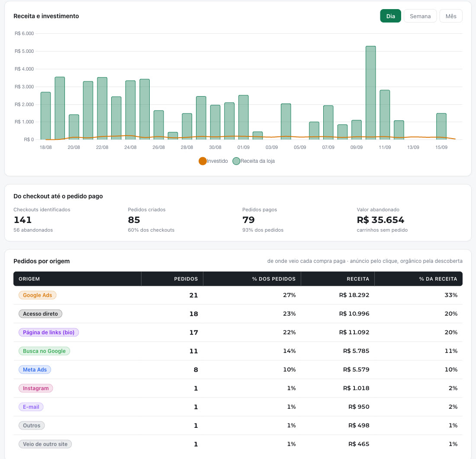Image resolution: width=476 pixels, height=459 pixels.
Task: Click E-mail revenue R$ 950
Action: coord(359,407)
